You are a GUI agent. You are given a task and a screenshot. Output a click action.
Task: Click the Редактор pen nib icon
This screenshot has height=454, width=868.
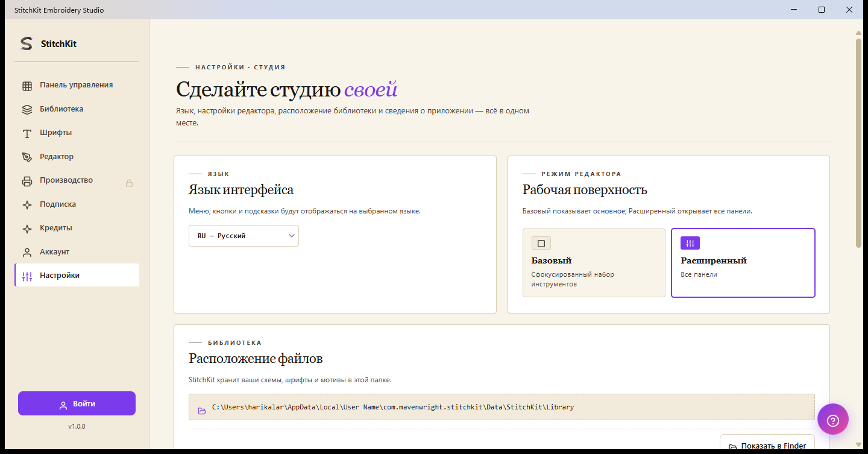coord(27,157)
